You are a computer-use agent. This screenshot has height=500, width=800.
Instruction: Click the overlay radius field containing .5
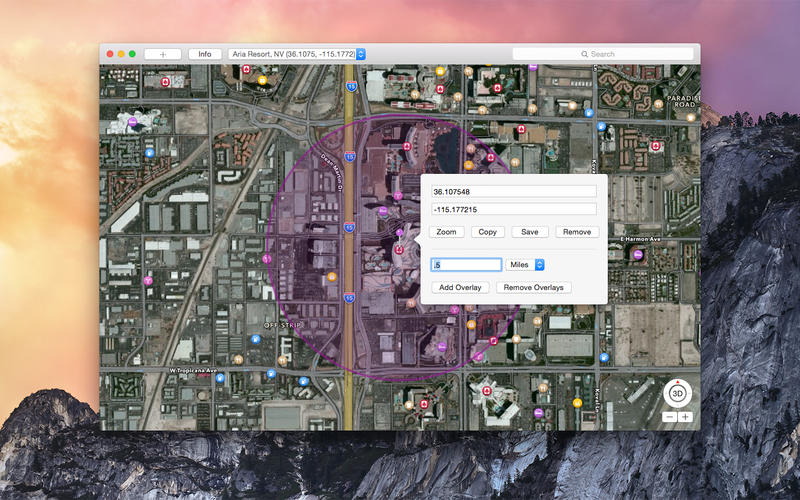[466, 264]
